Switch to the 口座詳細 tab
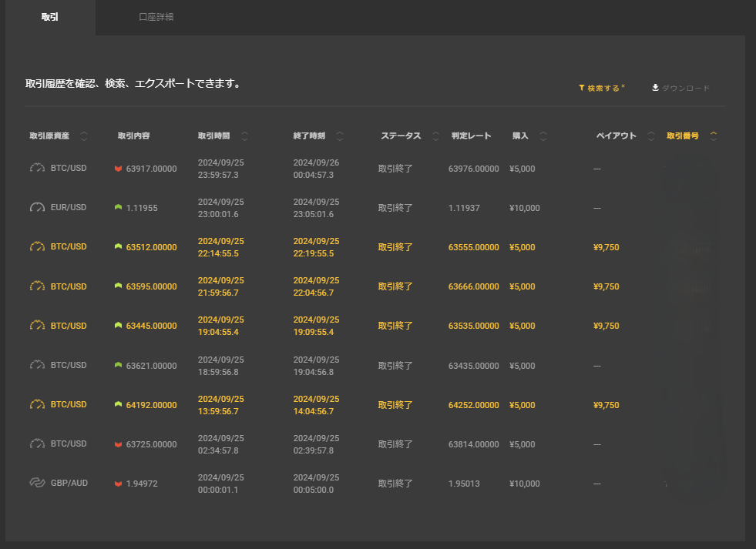Screen dimensions: 756x549 (156, 17)
